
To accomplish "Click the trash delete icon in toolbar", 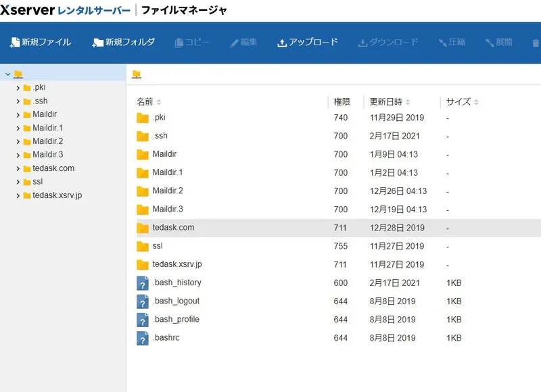I will pyautogui.click(x=536, y=43).
